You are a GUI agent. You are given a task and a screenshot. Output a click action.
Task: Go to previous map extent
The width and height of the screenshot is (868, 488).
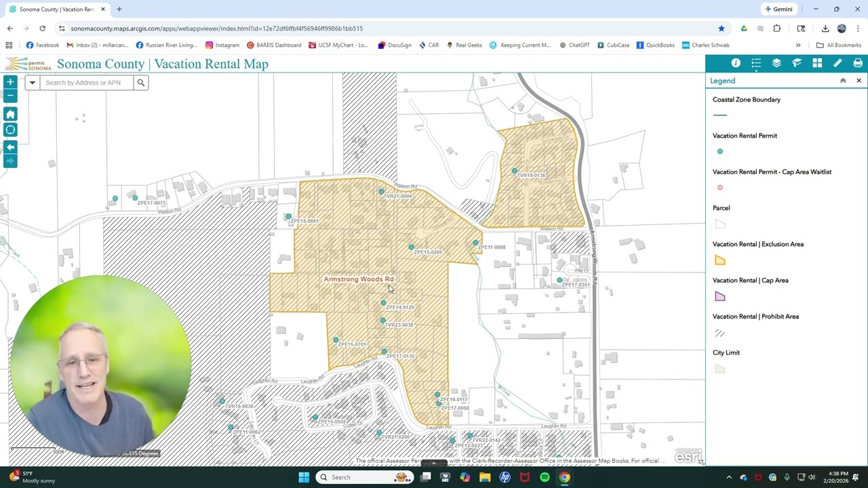point(10,147)
